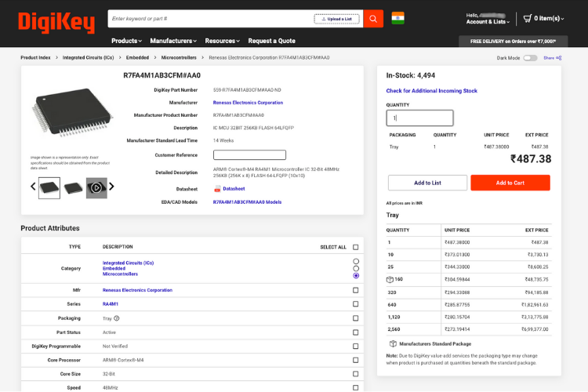Click the red PDF datasheet icon

coord(217,189)
